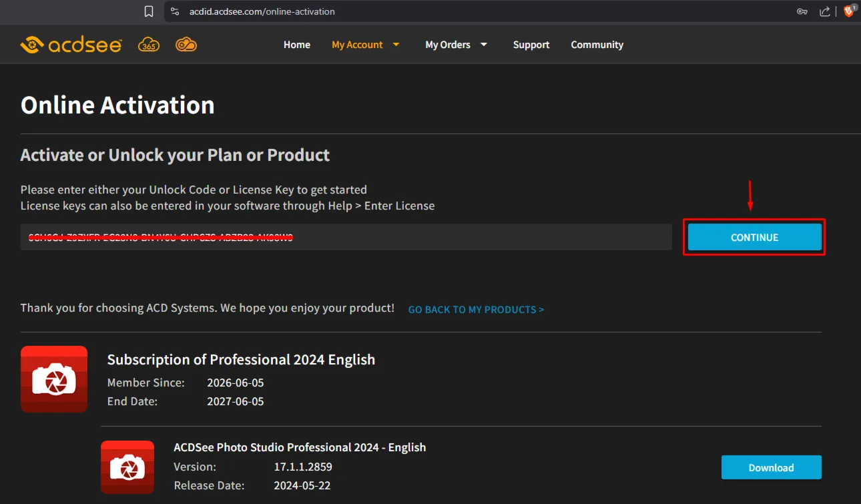Follow the GO BACK TO MY PRODUCTS link
The width and height of the screenshot is (861, 504).
point(476,310)
